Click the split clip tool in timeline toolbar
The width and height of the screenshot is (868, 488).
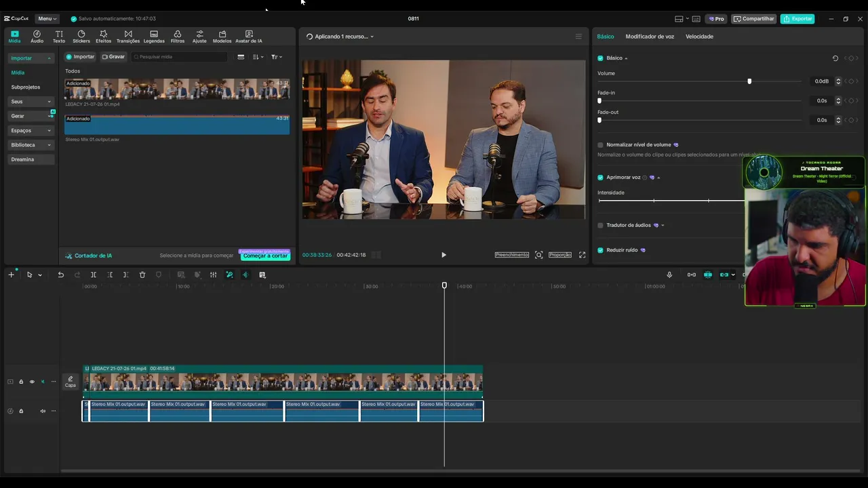coord(94,274)
